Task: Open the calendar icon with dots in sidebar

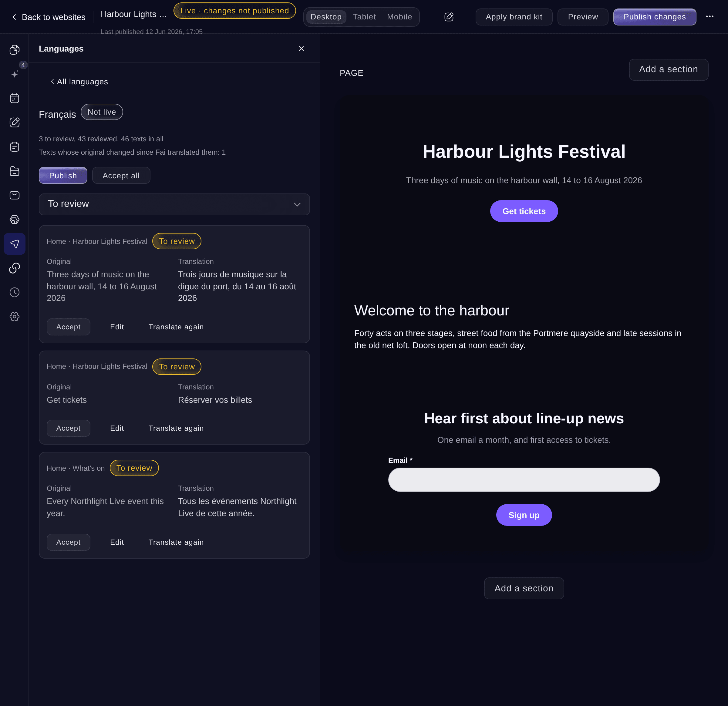Action: point(15,99)
